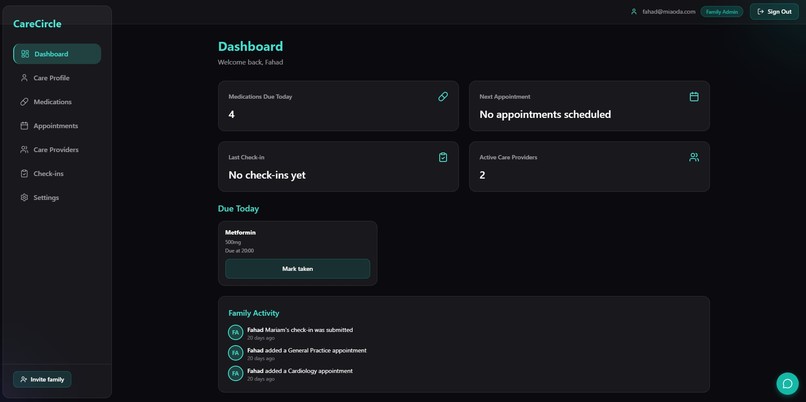
Task: Navigate to Appointments in the sidebar
Action: coord(57,126)
